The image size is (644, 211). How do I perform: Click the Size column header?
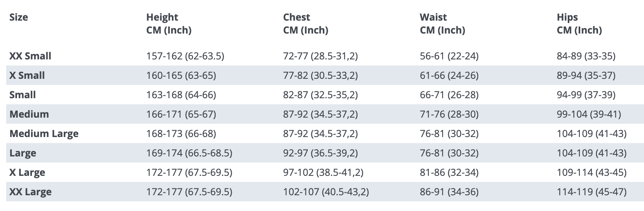point(19,17)
